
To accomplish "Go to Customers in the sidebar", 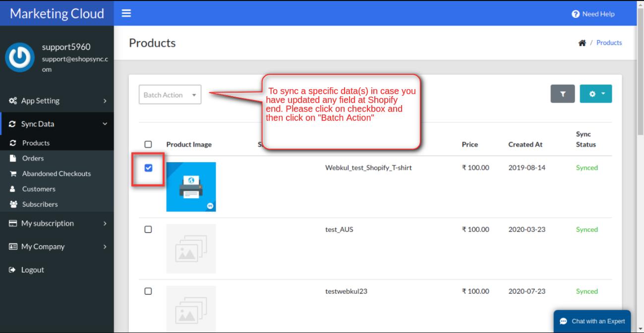I will coord(57,189).
